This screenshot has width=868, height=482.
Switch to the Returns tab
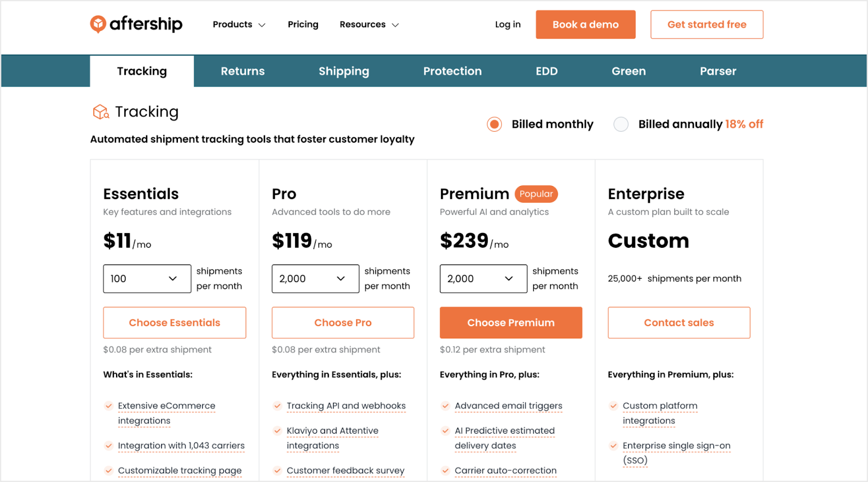pos(242,71)
